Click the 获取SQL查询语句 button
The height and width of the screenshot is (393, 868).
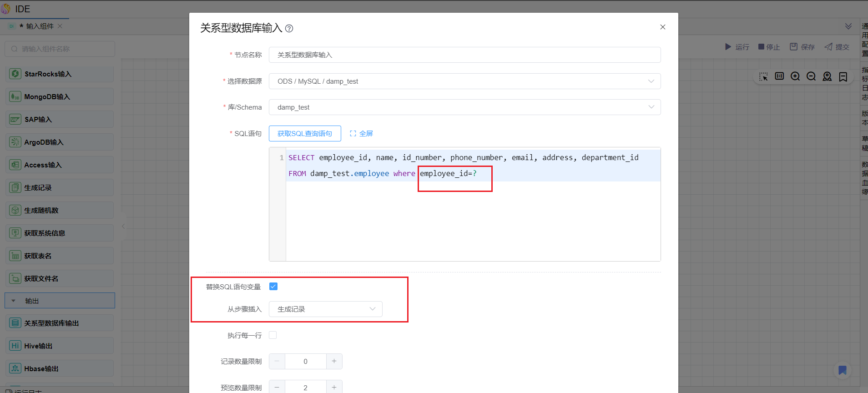pos(305,134)
